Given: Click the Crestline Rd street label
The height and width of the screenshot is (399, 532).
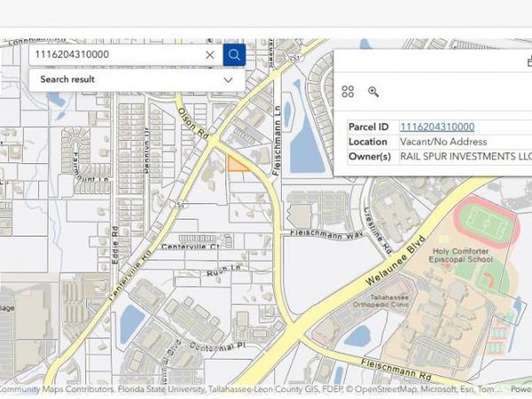Looking at the screenshot, I should [378, 231].
